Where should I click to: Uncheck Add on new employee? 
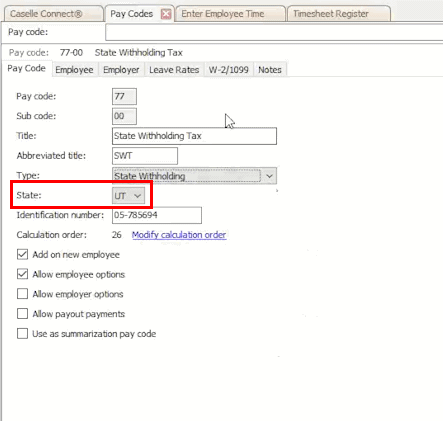point(22,255)
